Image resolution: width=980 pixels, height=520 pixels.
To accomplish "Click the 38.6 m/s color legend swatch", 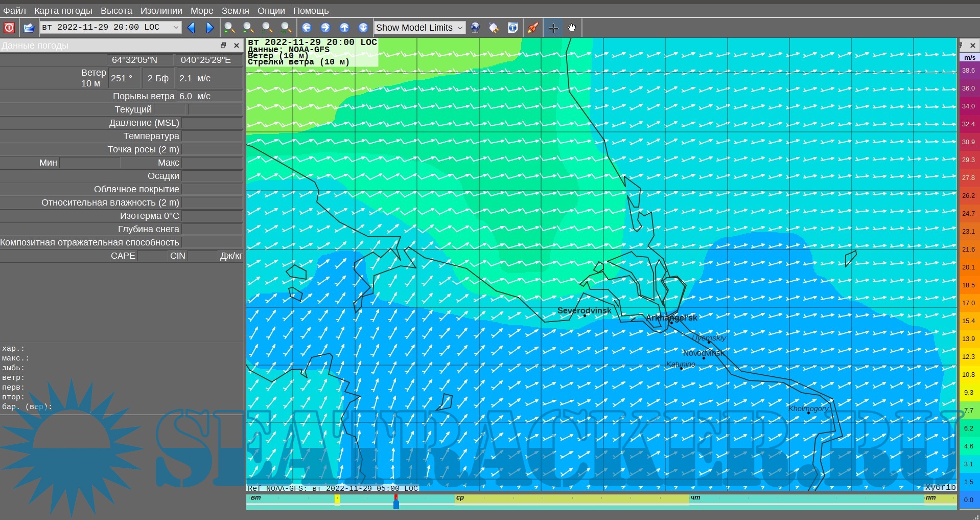I will pyautogui.click(x=968, y=71).
